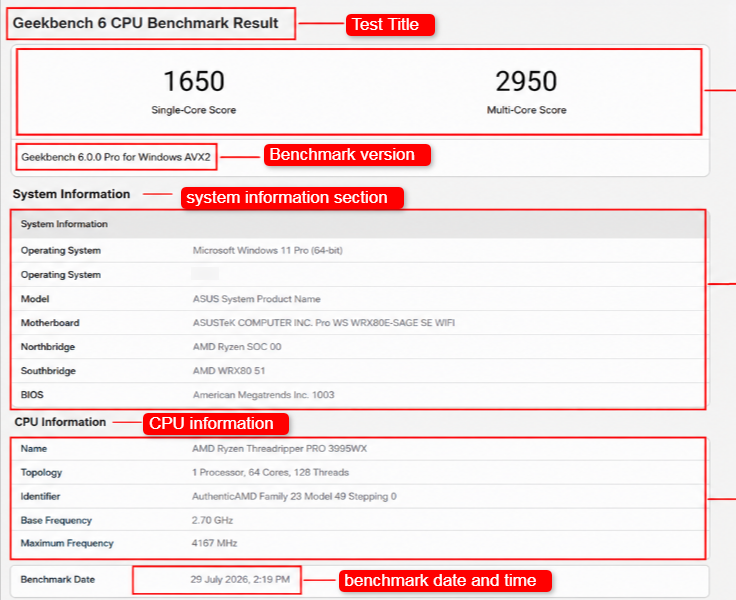Select "AMD Ryzen Threadripper PRO 3995WX" value
Viewport: 736px width, 600px height.
pos(279,449)
